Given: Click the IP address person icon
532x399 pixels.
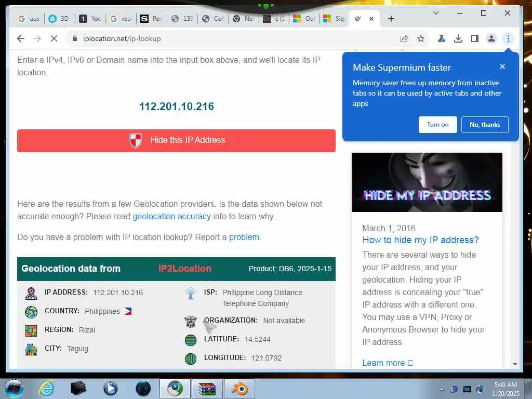Looking at the screenshot, I should point(31,293).
